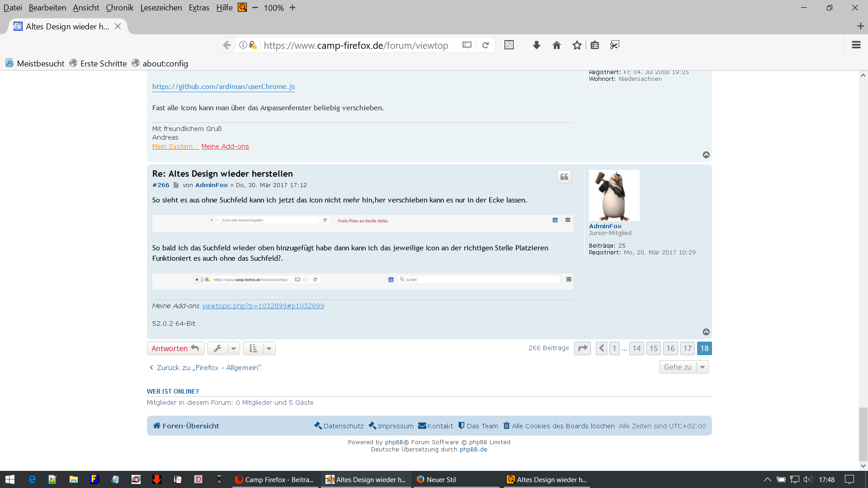Image resolution: width=868 pixels, height=488 pixels.
Task: Click the quote button on post #266
Action: 564,177
